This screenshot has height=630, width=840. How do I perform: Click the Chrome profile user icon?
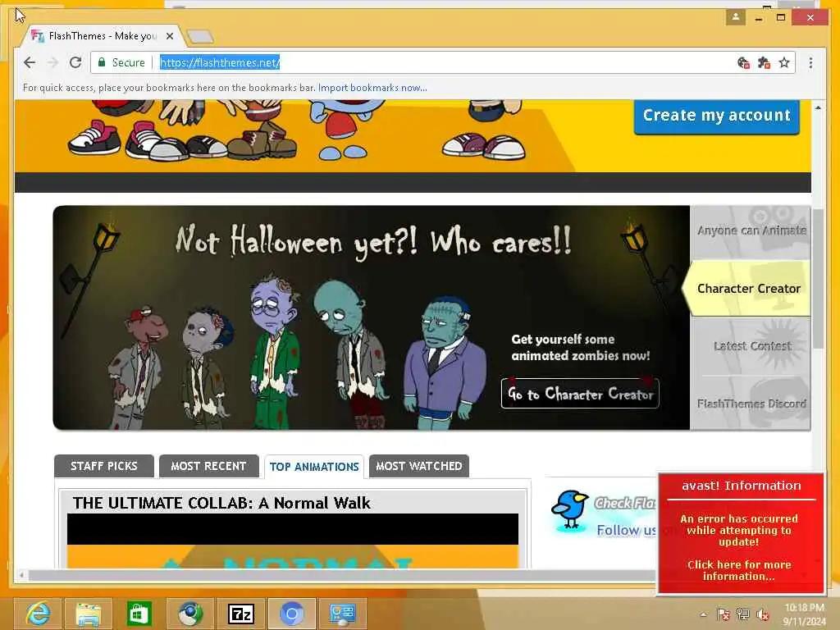(x=736, y=17)
